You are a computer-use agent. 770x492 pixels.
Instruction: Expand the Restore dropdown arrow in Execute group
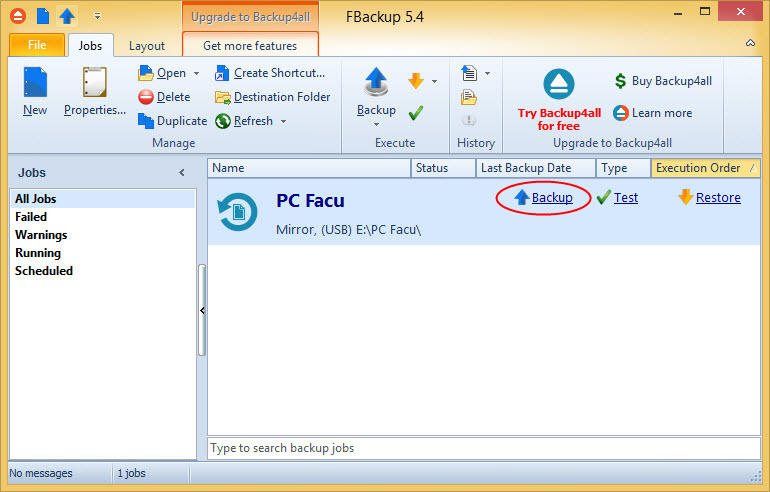(435, 81)
